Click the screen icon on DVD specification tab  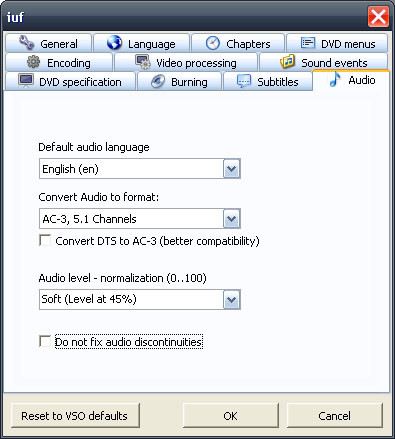click(x=26, y=81)
